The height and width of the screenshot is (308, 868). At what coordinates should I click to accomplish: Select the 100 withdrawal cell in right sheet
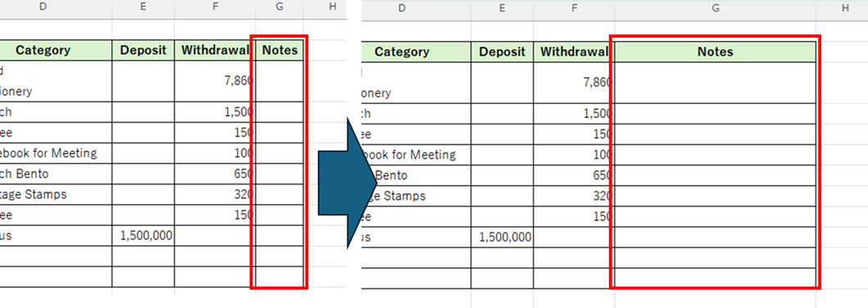click(x=575, y=155)
